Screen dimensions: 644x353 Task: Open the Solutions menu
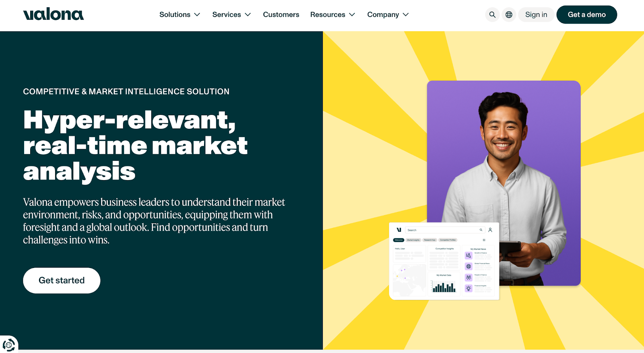[x=180, y=15]
